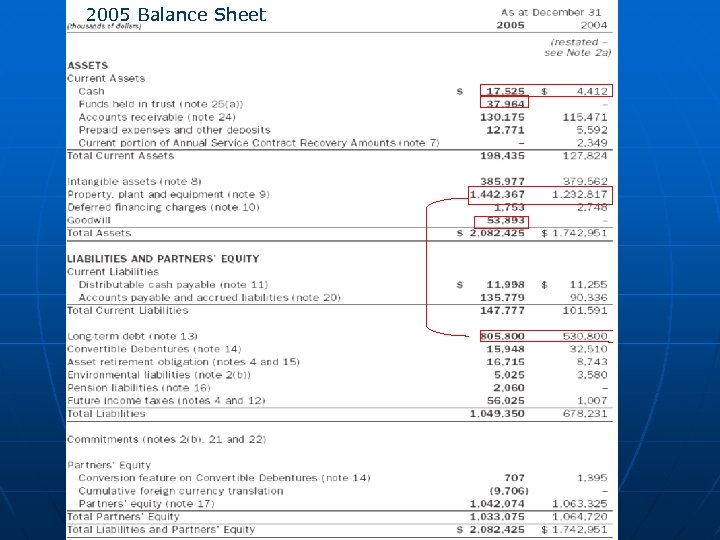Click 'Total Liabilities and Partners' Equity' label
Image resolution: width=720 pixels, height=540 pixels.
161,529
